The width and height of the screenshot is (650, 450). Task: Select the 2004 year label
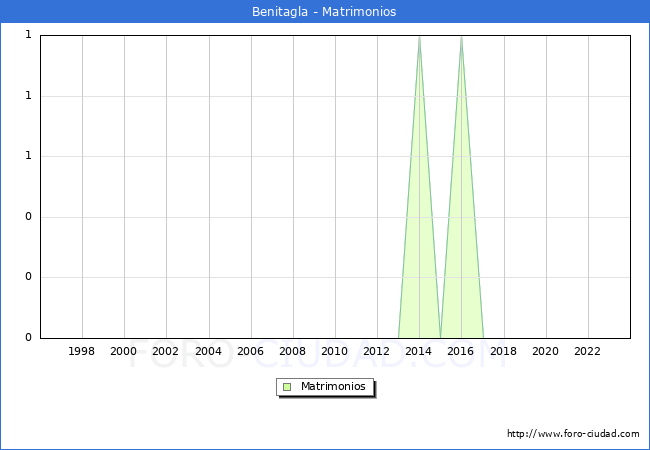click(x=208, y=351)
